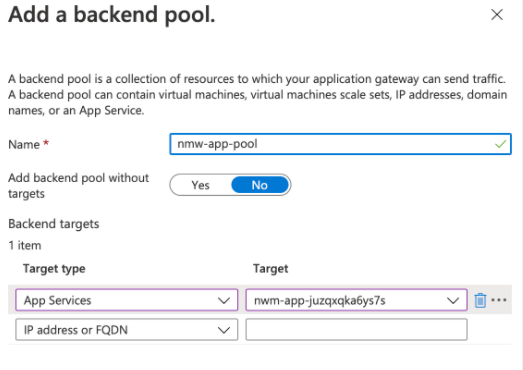Click the Backend targets heading
The height and width of the screenshot is (370, 523).
pyautogui.click(x=54, y=224)
